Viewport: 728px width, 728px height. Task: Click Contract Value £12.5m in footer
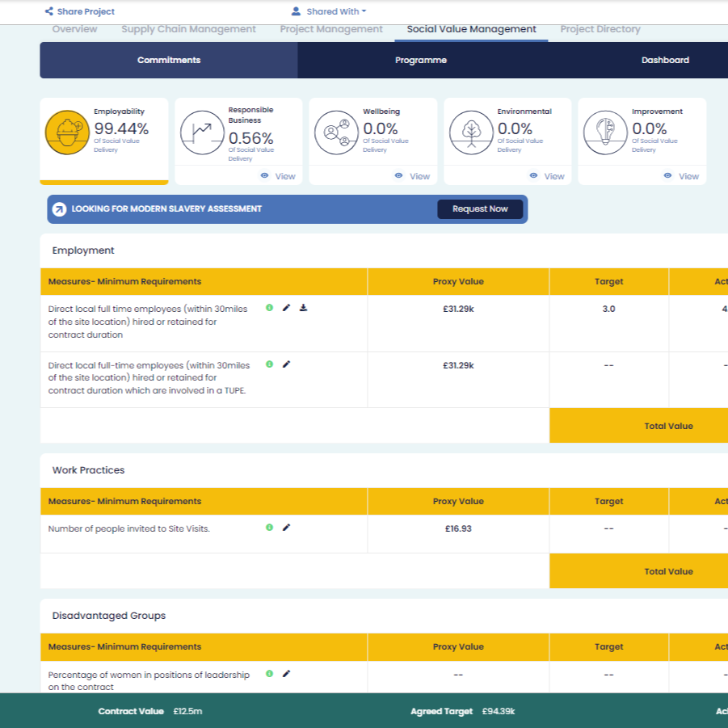[x=150, y=711]
